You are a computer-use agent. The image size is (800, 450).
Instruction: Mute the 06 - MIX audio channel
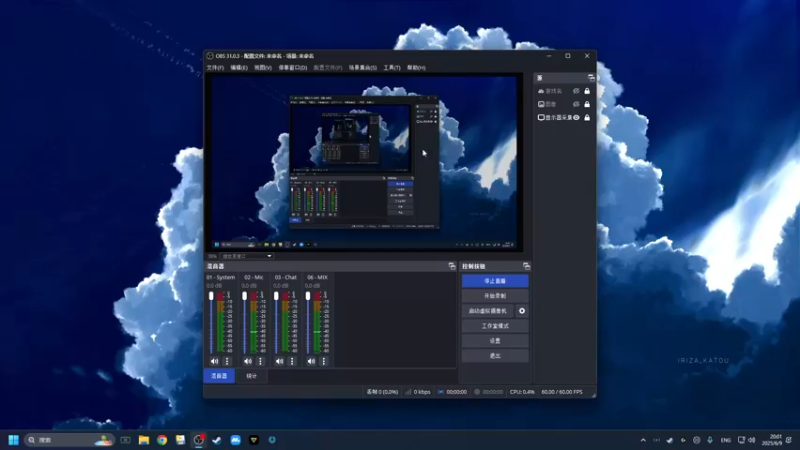tap(311, 361)
